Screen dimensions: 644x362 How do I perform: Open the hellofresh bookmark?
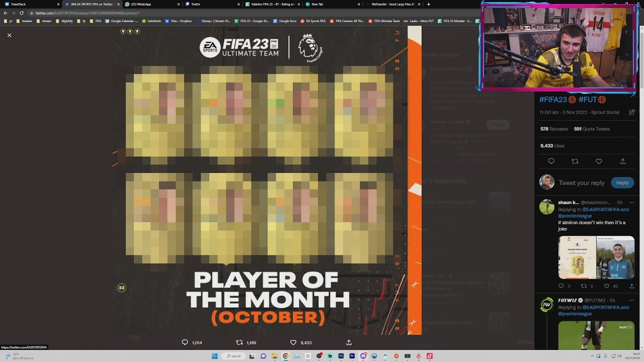[151, 21]
